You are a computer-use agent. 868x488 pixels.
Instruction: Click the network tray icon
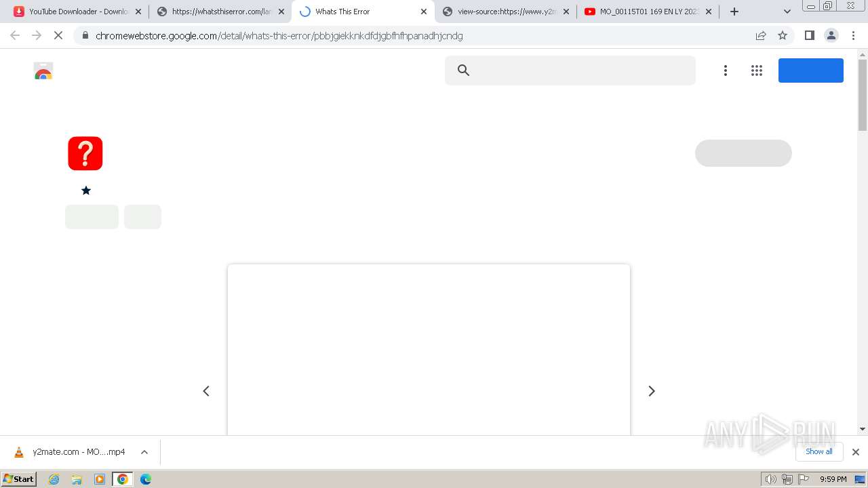tap(787, 479)
